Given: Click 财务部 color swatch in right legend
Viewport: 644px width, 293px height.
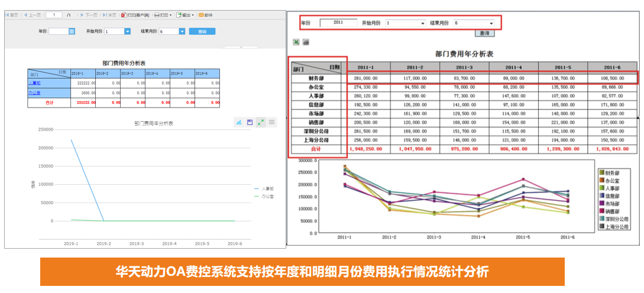Looking at the screenshot, I should (601, 172).
